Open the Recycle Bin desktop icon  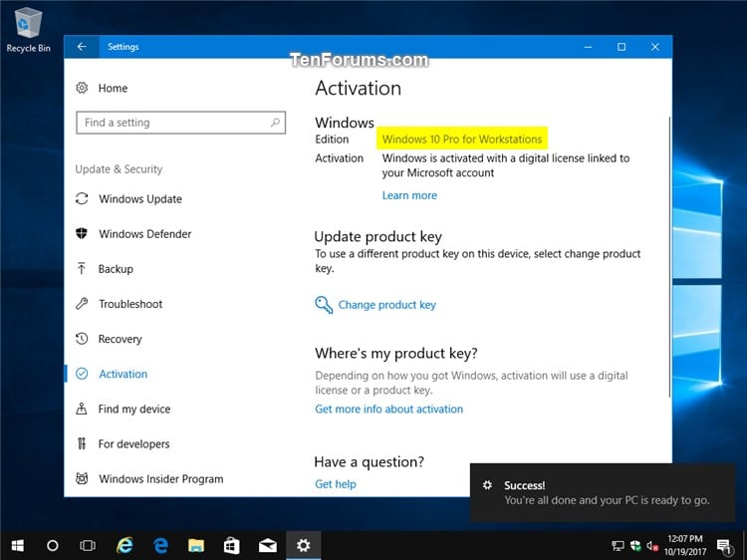29,30
